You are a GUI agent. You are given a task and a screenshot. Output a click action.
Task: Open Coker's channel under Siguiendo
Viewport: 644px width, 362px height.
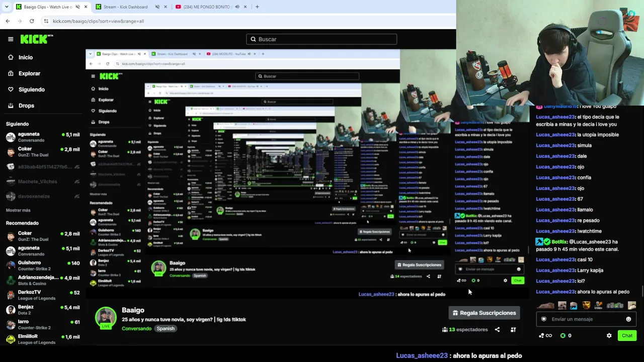[x=43, y=152]
